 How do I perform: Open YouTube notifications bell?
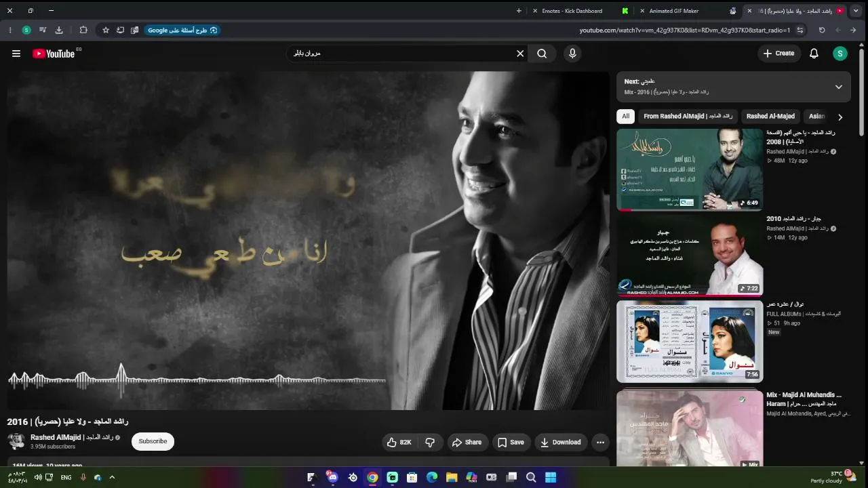[814, 54]
